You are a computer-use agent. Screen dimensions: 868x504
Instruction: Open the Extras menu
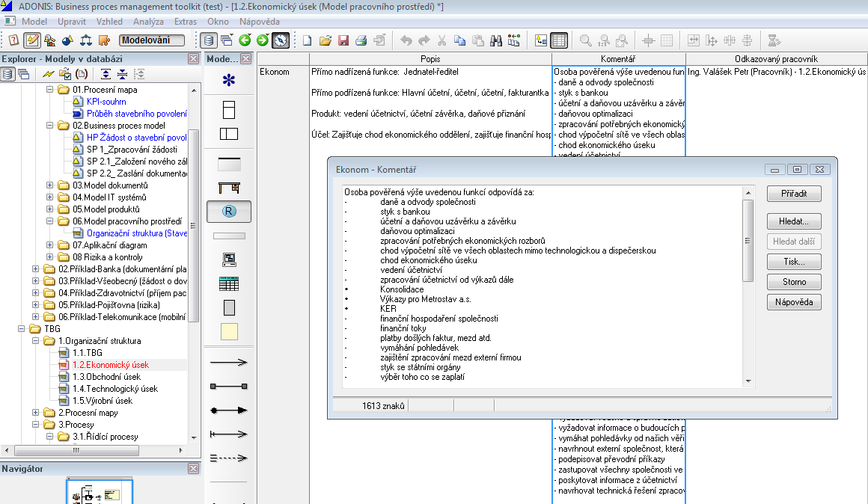(x=185, y=22)
